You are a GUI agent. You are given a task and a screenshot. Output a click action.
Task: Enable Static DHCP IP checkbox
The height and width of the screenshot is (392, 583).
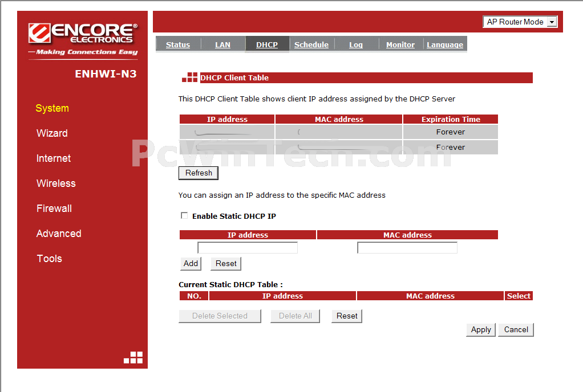(x=184, y=216)
